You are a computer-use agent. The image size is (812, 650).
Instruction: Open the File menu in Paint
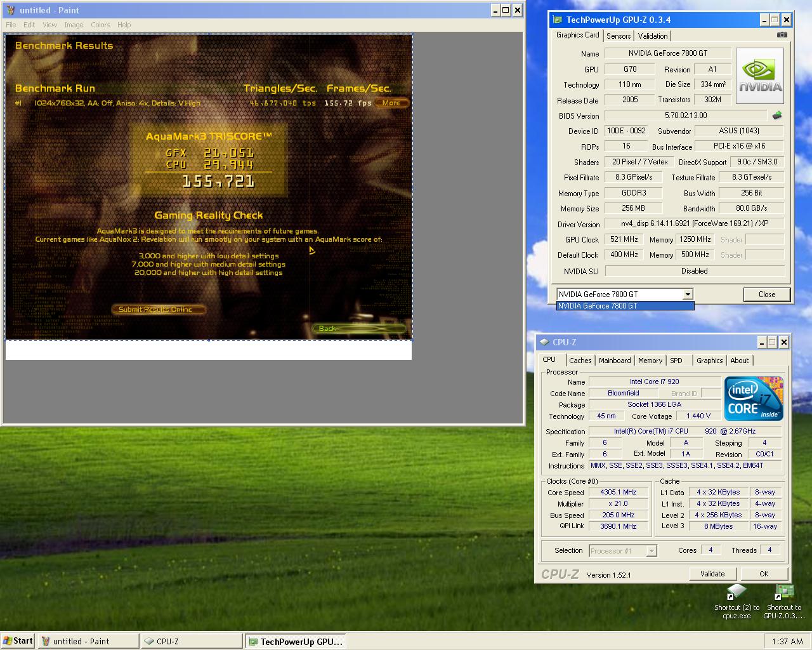click(x=11, y=25)
